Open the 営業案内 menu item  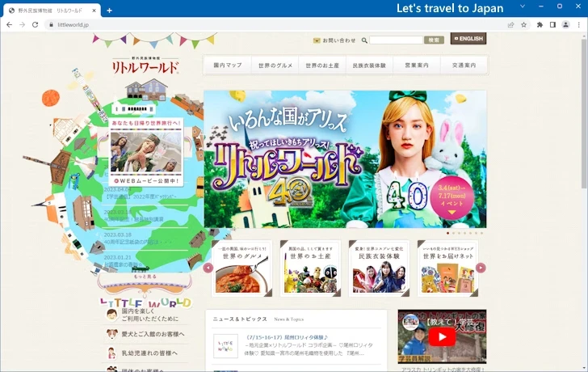click(417, 66)
